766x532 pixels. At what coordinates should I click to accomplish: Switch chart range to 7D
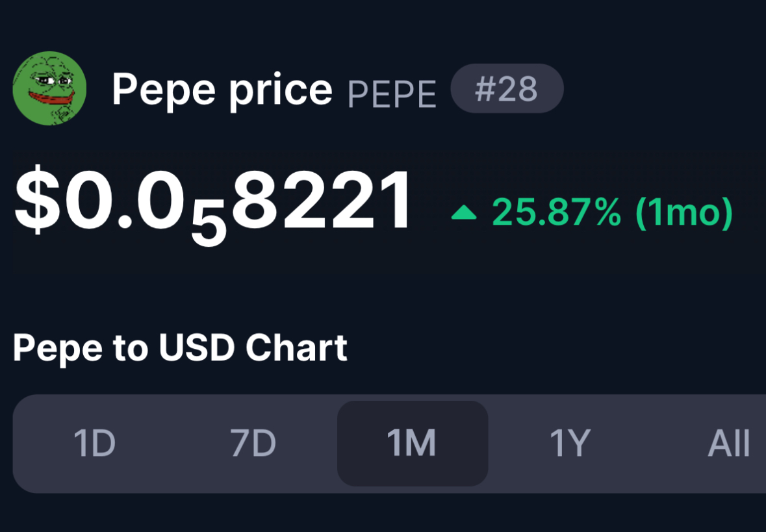coord(253,443)
